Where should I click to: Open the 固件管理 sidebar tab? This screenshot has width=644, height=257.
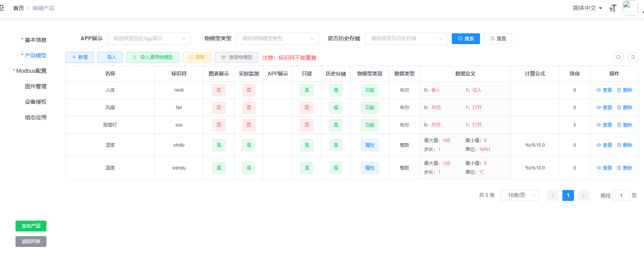(x=36, y=86)
